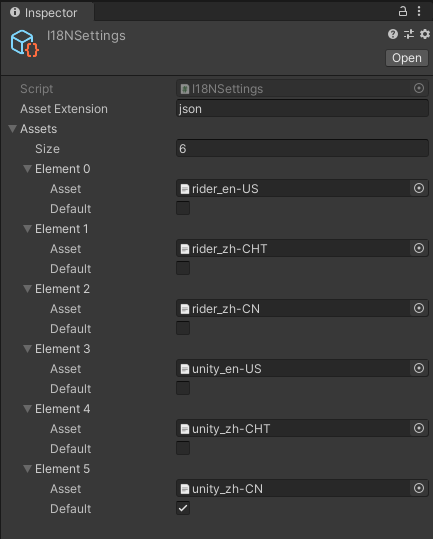Select the Inspector tab
Viewport: 433px width, 539px height.
(47, 12)
